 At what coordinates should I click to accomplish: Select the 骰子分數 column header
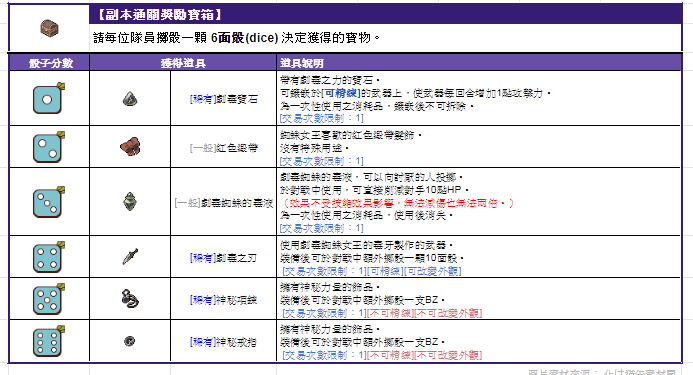(50, 63)
